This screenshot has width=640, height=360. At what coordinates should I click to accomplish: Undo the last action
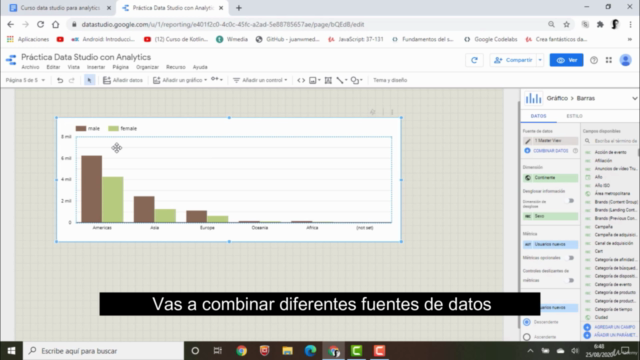(x=60, y=80)
